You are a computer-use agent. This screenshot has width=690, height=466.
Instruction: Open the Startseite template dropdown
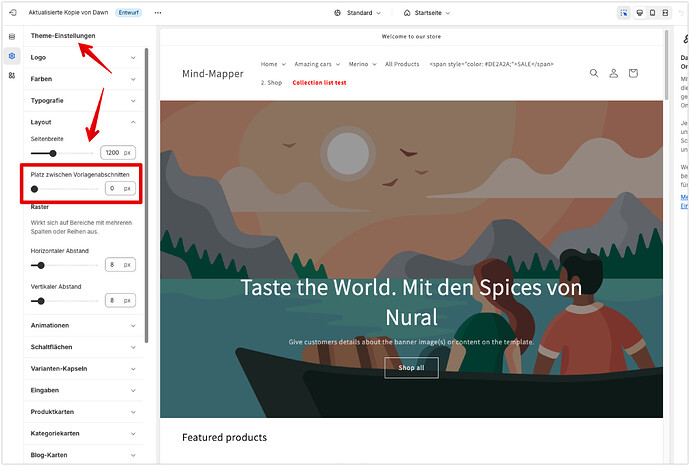click(427, 13)
